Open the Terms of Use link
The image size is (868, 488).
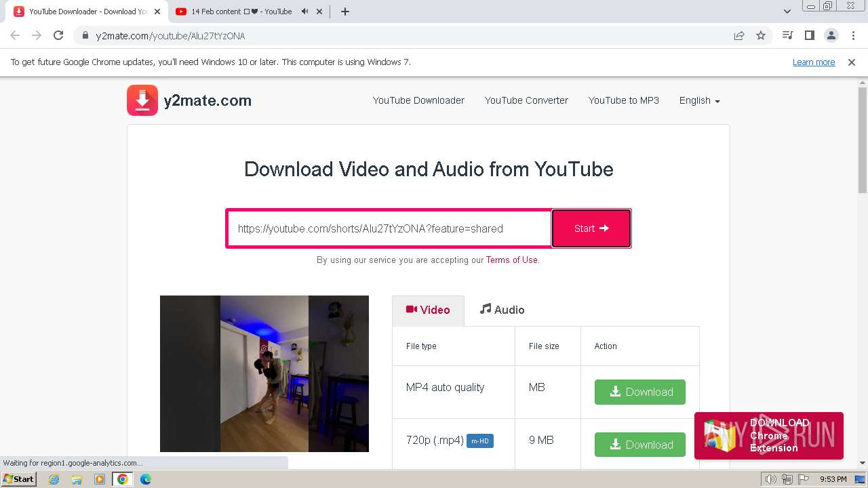[x=512, y=260]
